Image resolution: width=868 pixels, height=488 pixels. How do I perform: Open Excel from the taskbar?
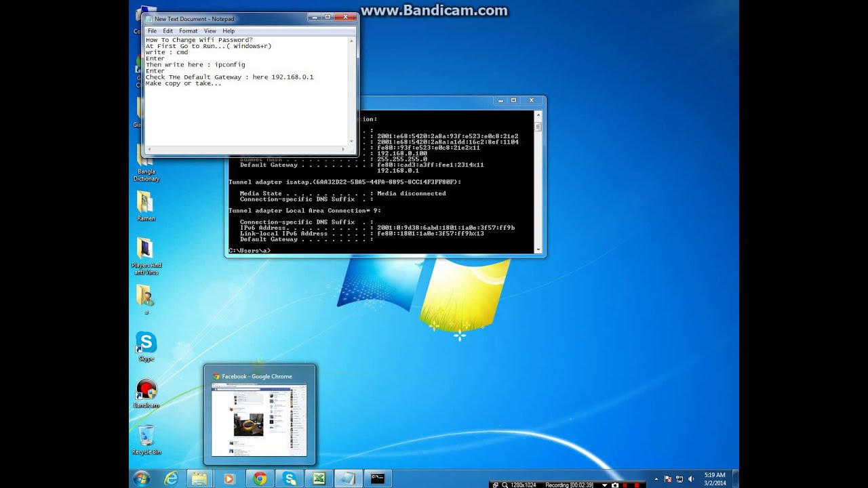pos(319,479)
